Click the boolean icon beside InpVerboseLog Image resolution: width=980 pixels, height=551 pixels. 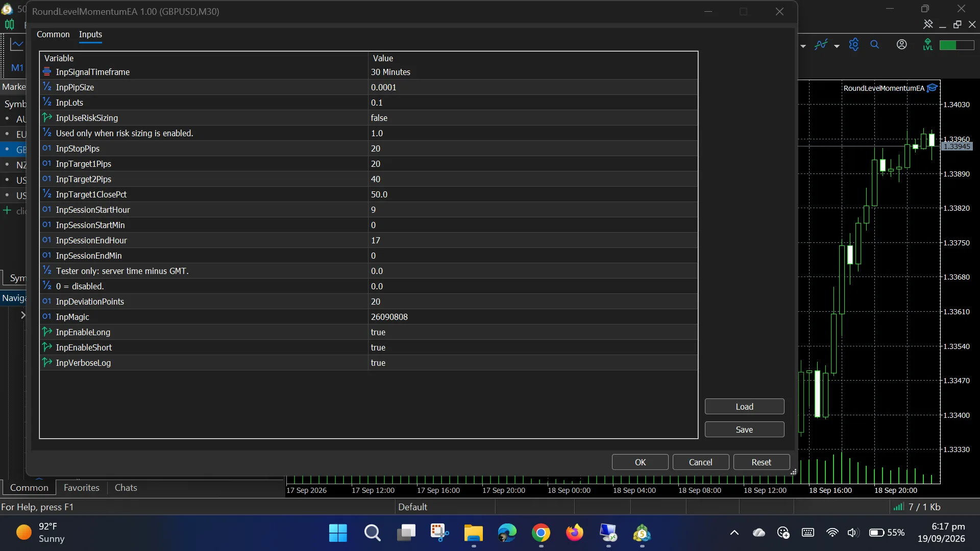47,362
